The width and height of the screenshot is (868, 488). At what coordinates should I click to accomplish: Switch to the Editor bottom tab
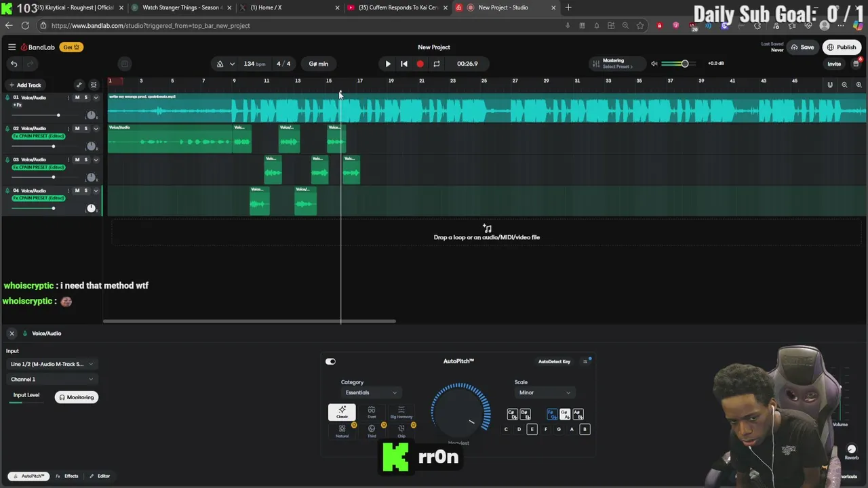(100, 476)
